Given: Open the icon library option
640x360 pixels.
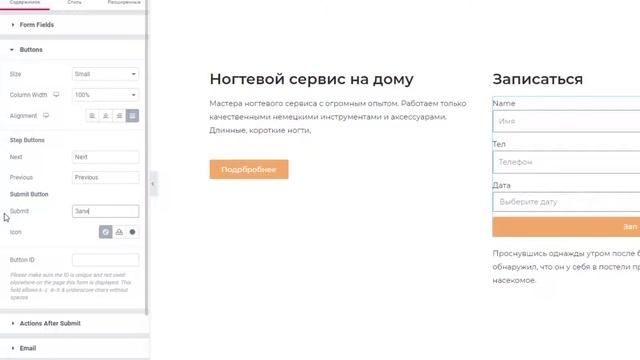Looking at the screenshot, I should tap(132, 232).
